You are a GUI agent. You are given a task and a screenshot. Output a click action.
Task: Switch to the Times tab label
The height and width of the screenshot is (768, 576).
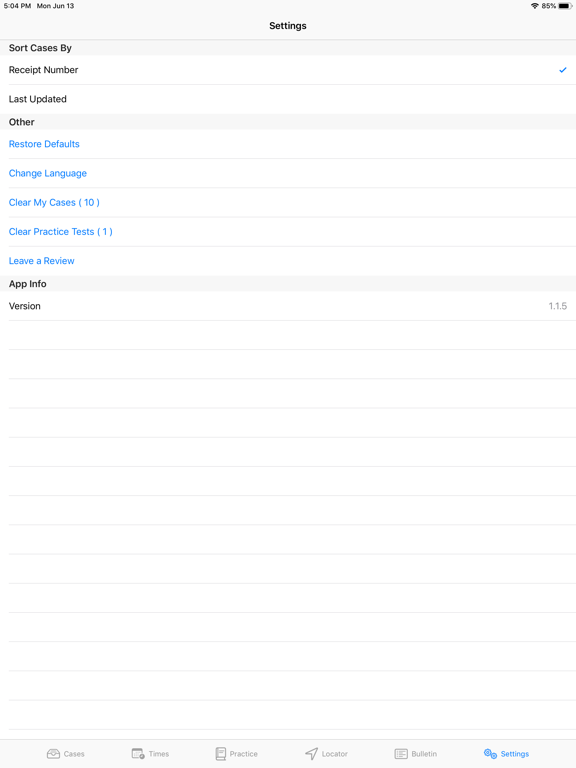(159, 754)
